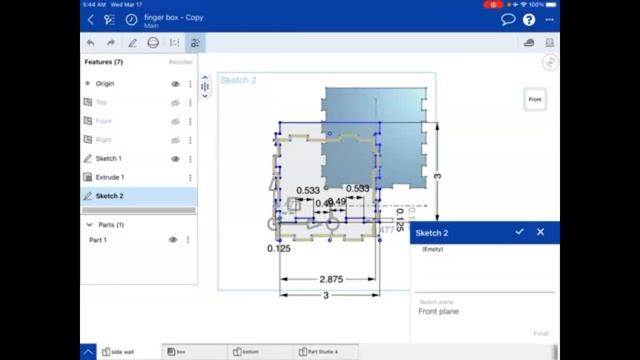Screen dimensions: 640x360
Task: Open the hard-hat appearance icon in toolbar
Action: tap(529, 43)
